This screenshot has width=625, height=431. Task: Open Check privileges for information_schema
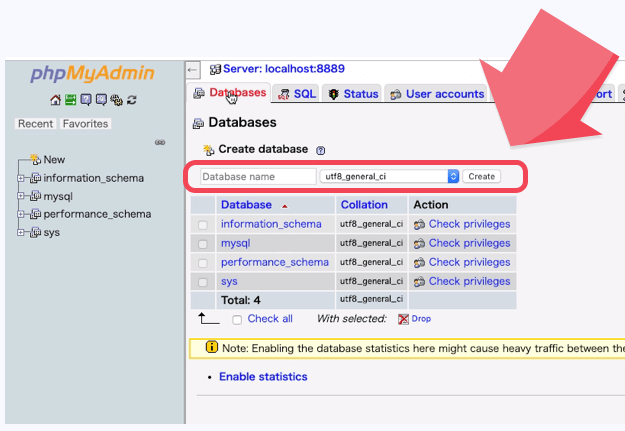click(x=469, y=224)
